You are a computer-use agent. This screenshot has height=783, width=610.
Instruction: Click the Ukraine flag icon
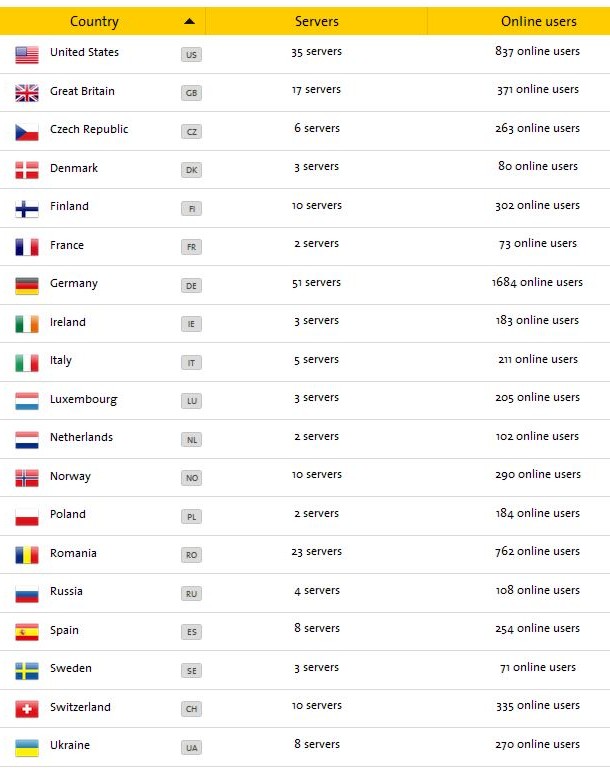(27, 748)
